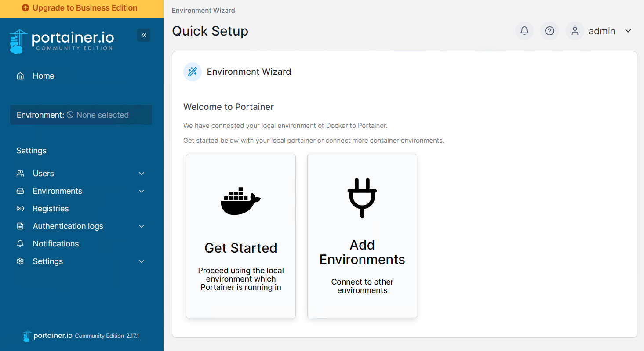
Task: Click the Portainer.io logo in sidebar header
Action: (62, 41)
